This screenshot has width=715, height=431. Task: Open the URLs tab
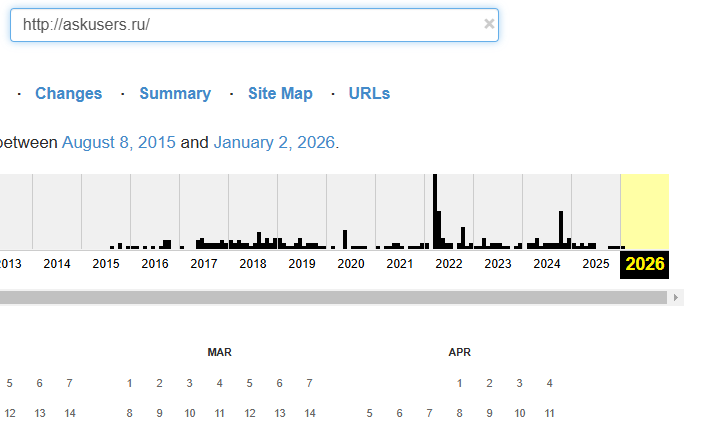point(369,94)
